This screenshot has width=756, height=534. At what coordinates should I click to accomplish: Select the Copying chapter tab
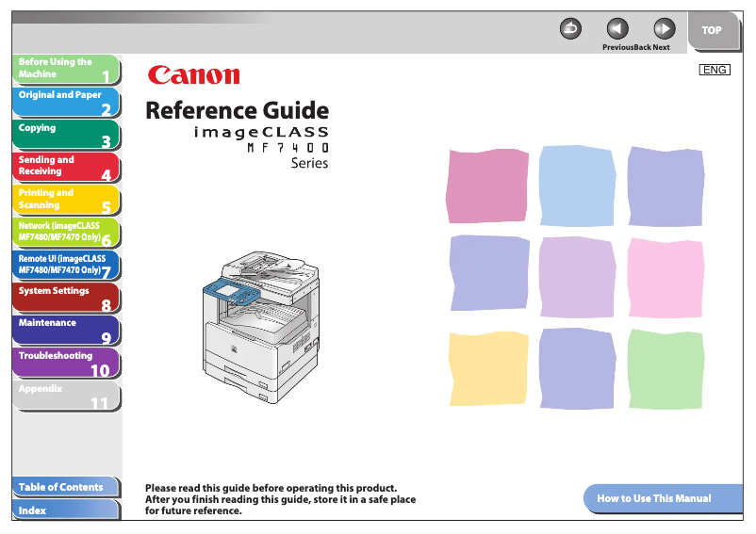tap(65, 135)
